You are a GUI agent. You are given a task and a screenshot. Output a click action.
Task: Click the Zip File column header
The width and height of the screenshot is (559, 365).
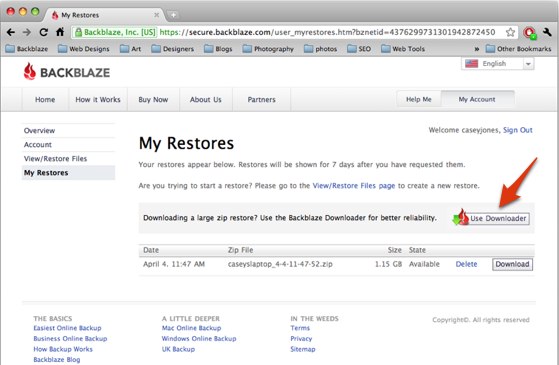(241, 250)
